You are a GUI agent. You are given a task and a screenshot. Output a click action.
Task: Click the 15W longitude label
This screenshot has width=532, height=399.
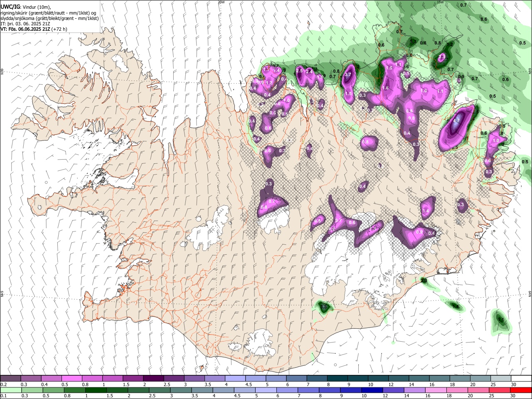(x=441, y=2)
